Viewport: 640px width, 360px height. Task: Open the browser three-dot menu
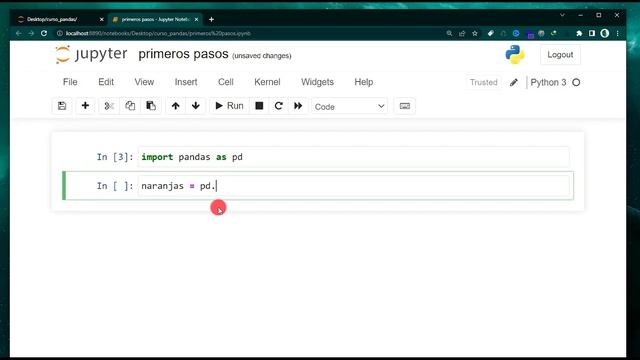618,33
